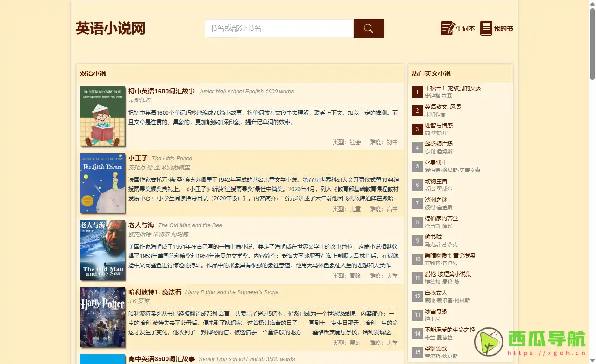Open the 生词本 vocabulary notebook icon
Screen dimensions: 596x364
[x=447, y=28]
